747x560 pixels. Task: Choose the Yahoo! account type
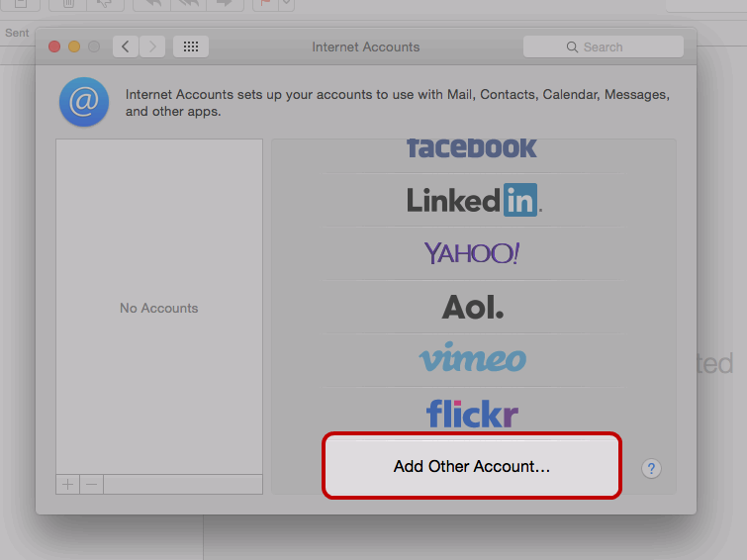pos(472,253)
